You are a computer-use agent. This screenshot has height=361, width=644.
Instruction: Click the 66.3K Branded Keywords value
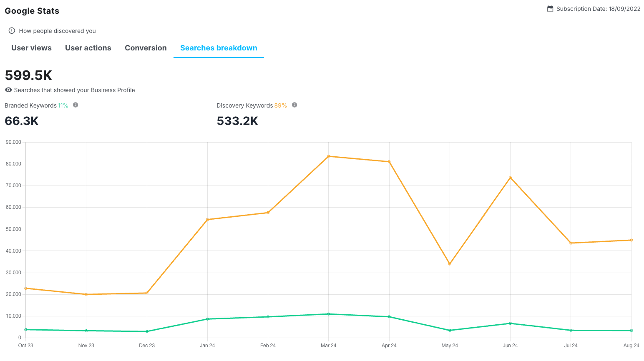[x=22, y=121]
